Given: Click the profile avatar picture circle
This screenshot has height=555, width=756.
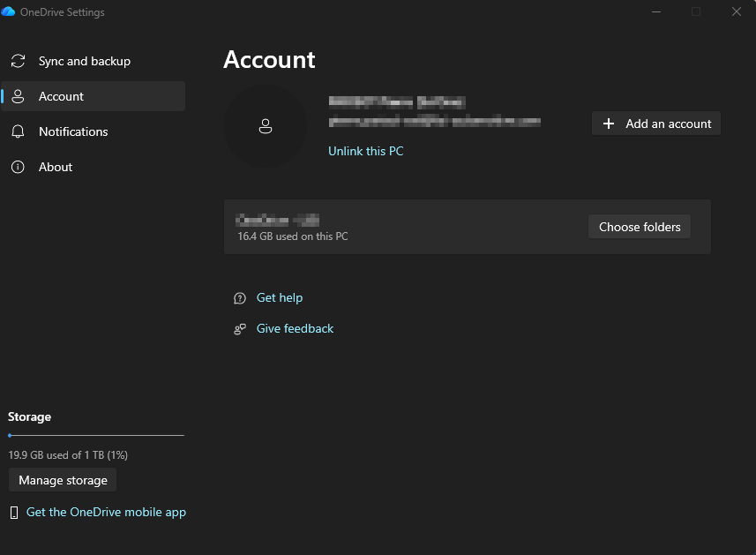Looking at the screenshot, I should tap(266, 126).
